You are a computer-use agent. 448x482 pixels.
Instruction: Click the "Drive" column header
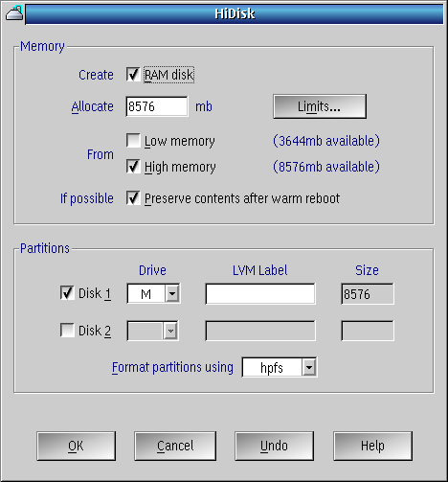(x=152, y=270)
